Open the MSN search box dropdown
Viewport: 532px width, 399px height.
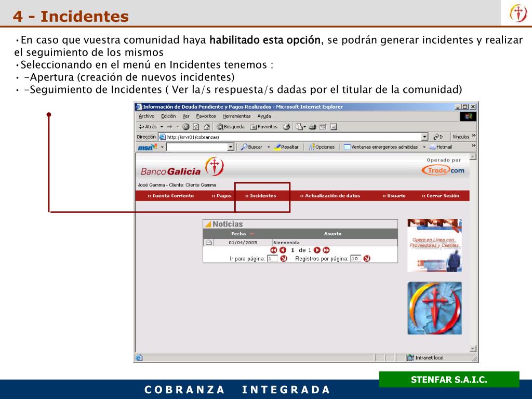click(231, 147)
